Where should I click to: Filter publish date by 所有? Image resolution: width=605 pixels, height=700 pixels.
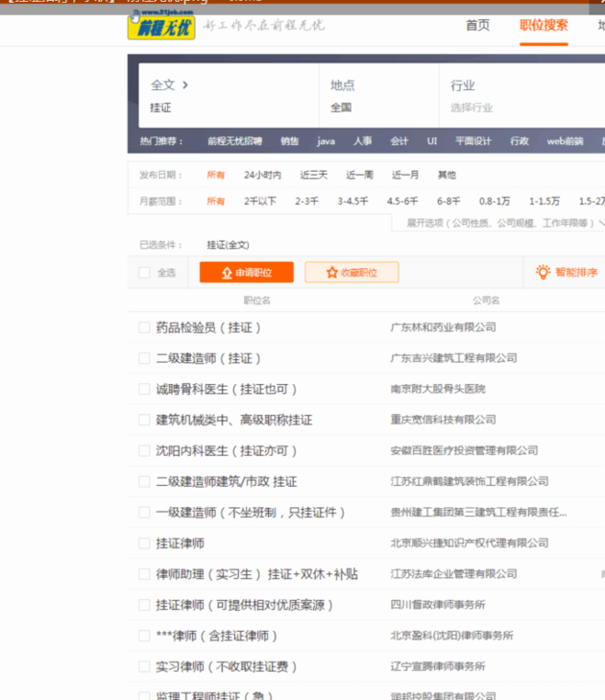216,175
